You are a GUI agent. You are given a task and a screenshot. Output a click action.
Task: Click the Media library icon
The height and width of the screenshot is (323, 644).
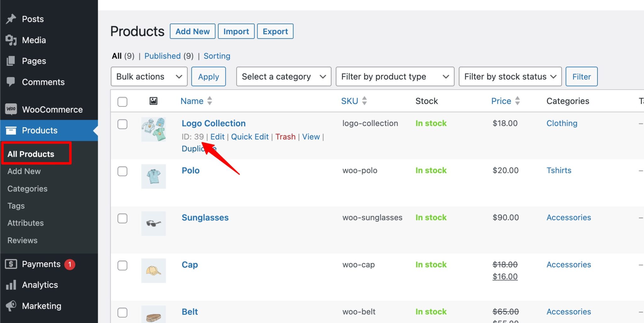tap(11, 40)
